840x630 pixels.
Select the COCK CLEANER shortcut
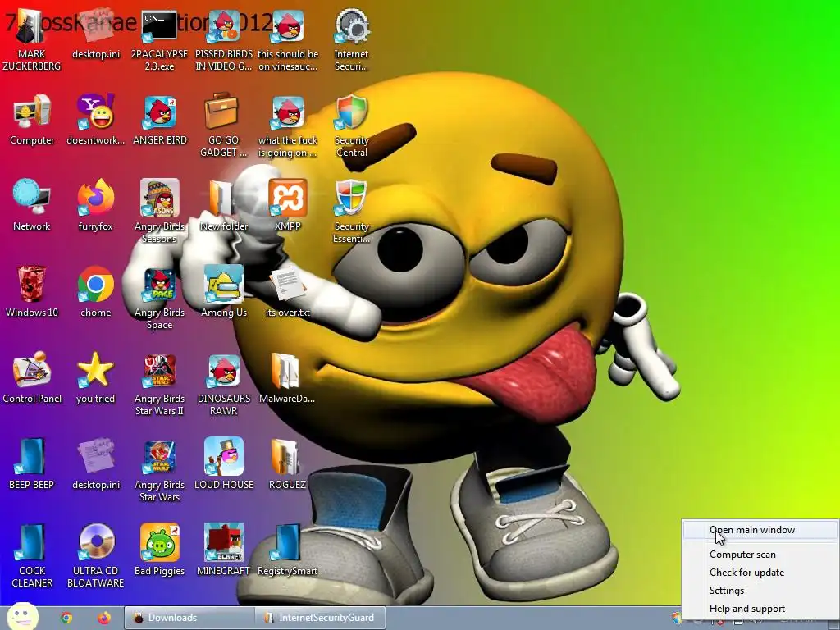[x=32, y=557]
